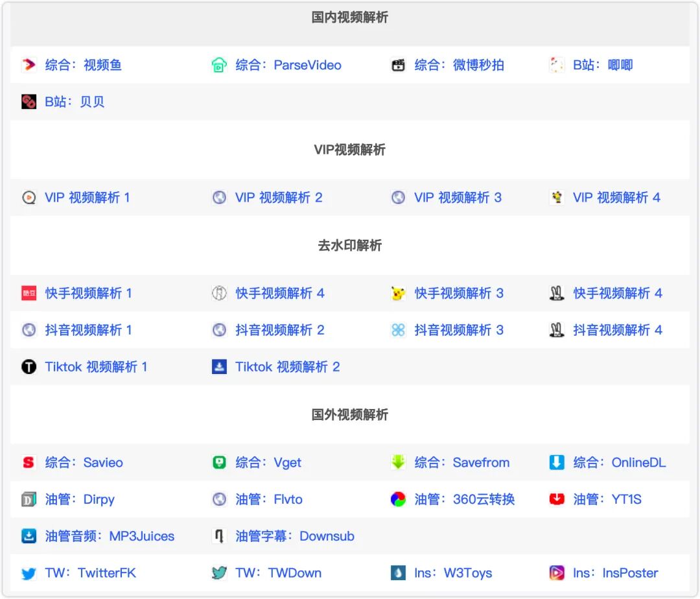The width and height of the screenshot is (700, 599).
Task: Click the globe icon beside 油管:Flvto
Action: click(219, 499)
